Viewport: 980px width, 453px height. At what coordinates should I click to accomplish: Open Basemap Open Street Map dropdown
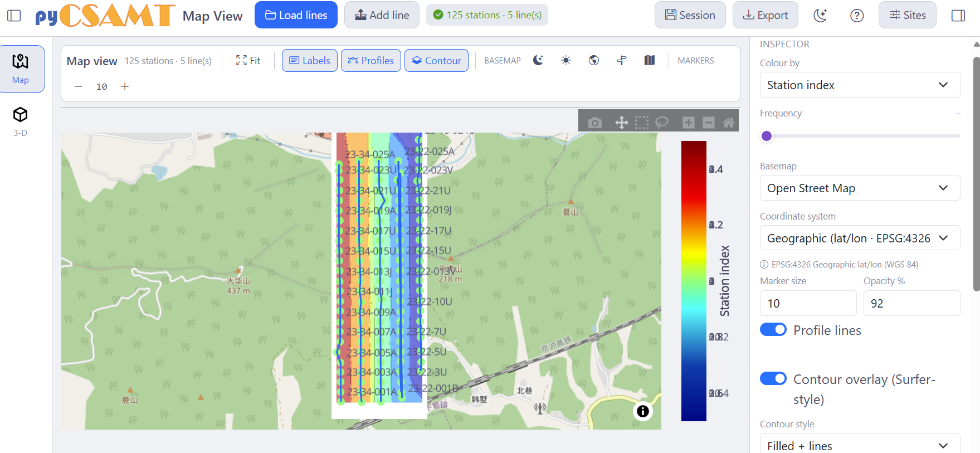coord(860,188)
